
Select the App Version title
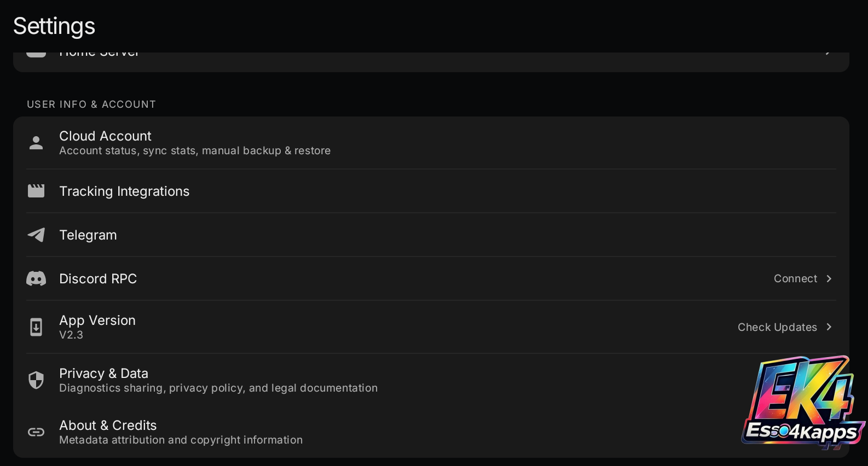tap(97, 321)
